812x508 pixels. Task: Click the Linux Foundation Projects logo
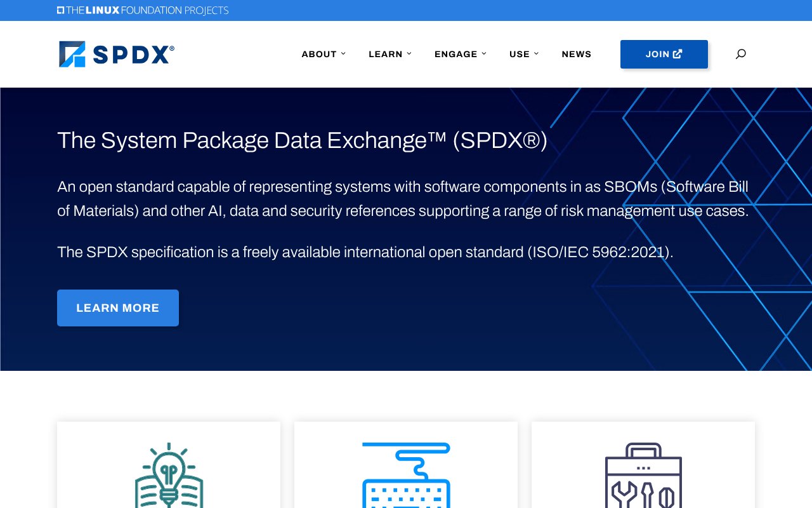tap(143, 10)
